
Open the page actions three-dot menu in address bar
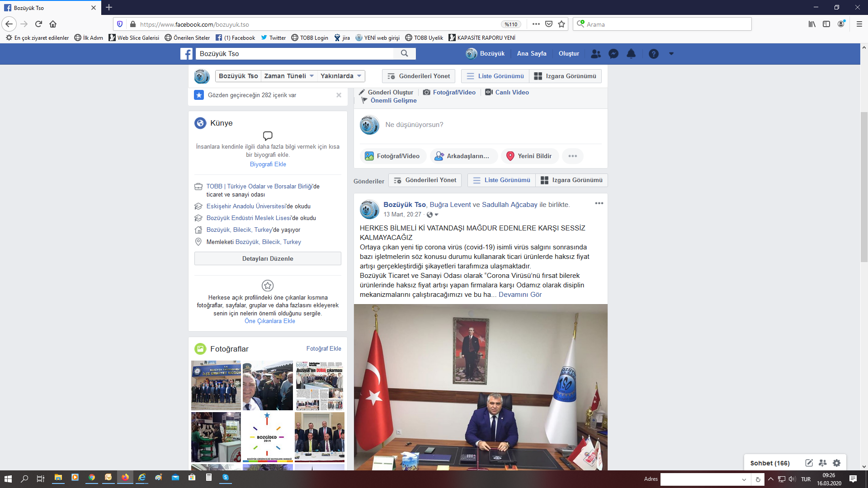click(x=536, y=24)
